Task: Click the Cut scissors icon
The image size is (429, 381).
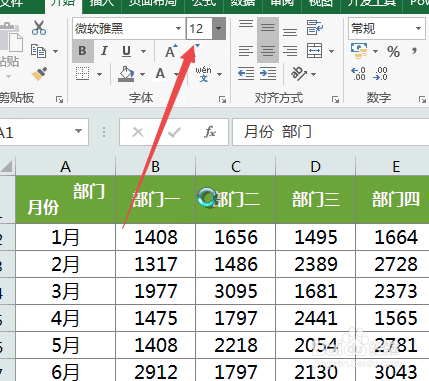Action: tap(39, 28)
